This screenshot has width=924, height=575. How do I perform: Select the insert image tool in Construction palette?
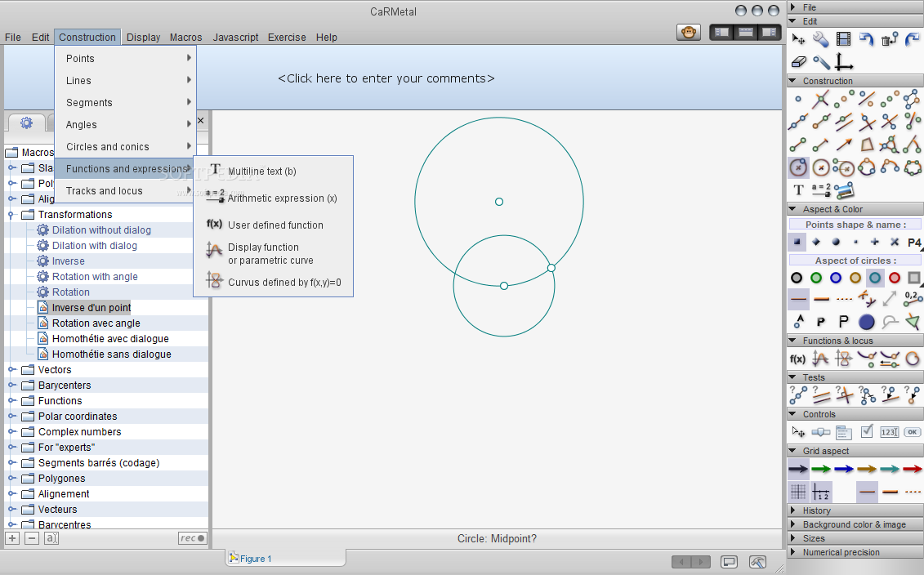[x=844, y=189]
